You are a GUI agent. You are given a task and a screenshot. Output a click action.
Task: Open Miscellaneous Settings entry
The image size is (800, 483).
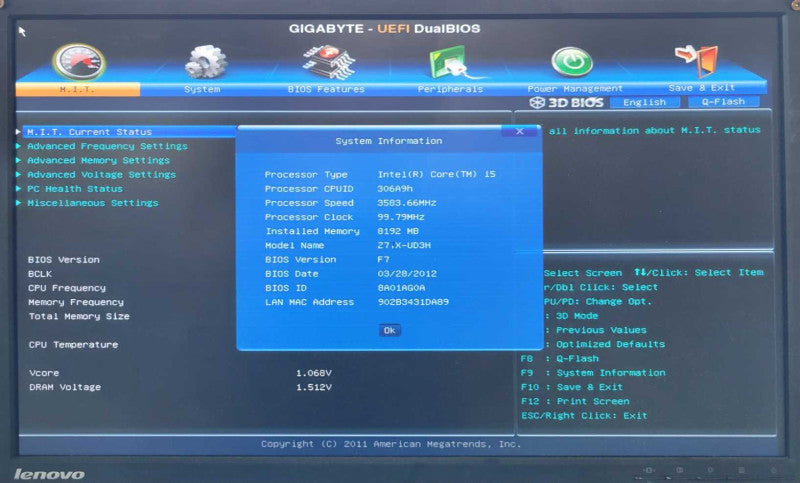click(93, 203)
